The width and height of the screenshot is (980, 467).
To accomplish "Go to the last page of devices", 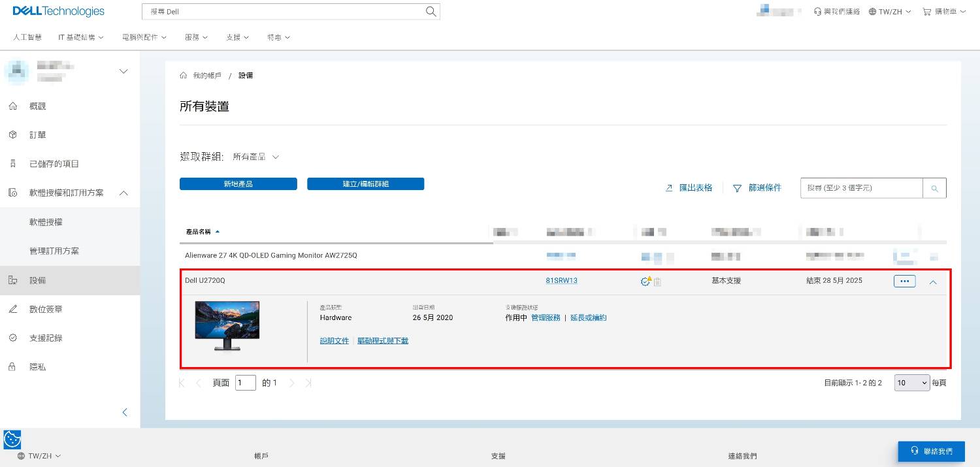I will [308, 383].
